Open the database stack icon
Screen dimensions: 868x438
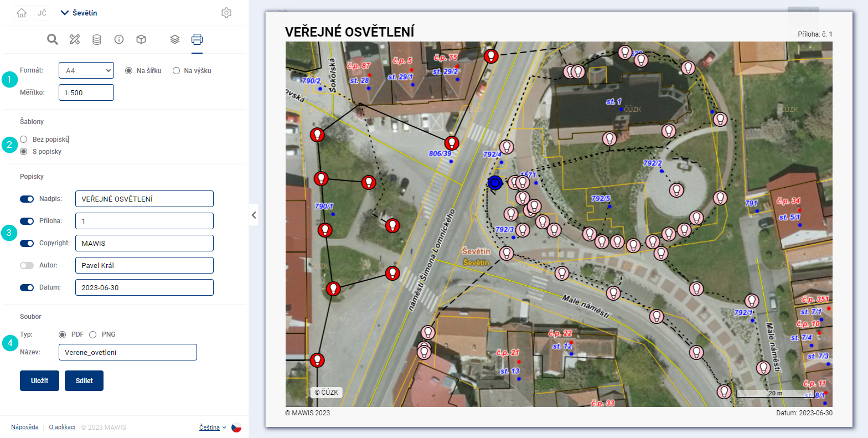[x=97, y=39]
